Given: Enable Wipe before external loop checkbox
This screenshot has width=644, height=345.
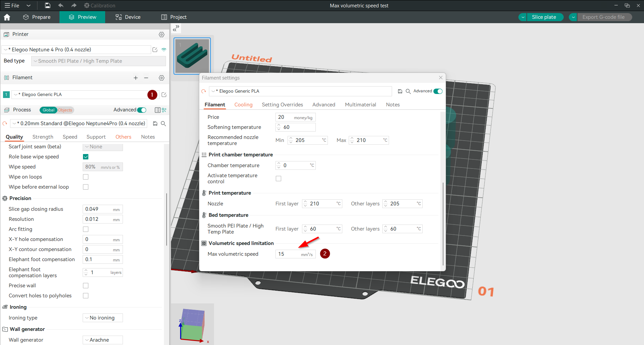Looking at the screenshot, I should [86, 187].
